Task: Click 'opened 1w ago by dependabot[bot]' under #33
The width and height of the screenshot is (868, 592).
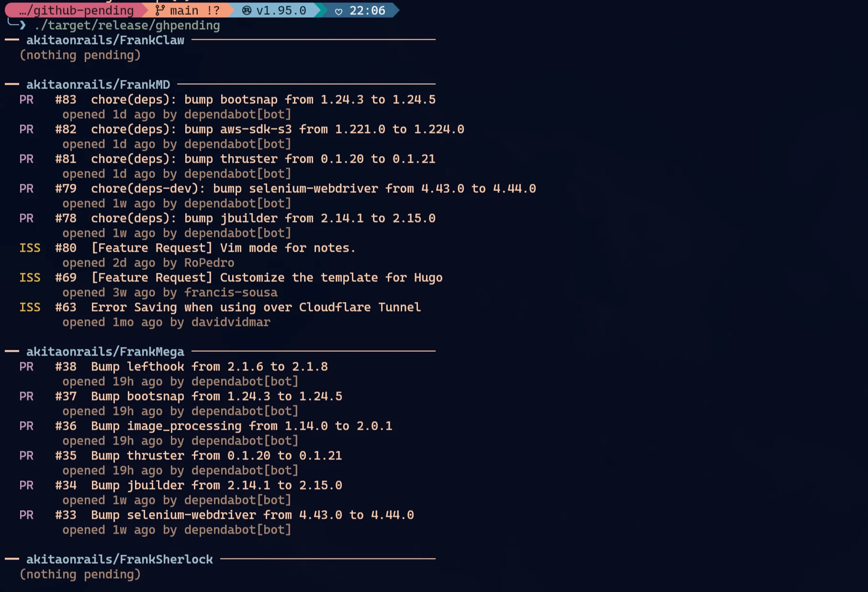Action: coord(177,530)
